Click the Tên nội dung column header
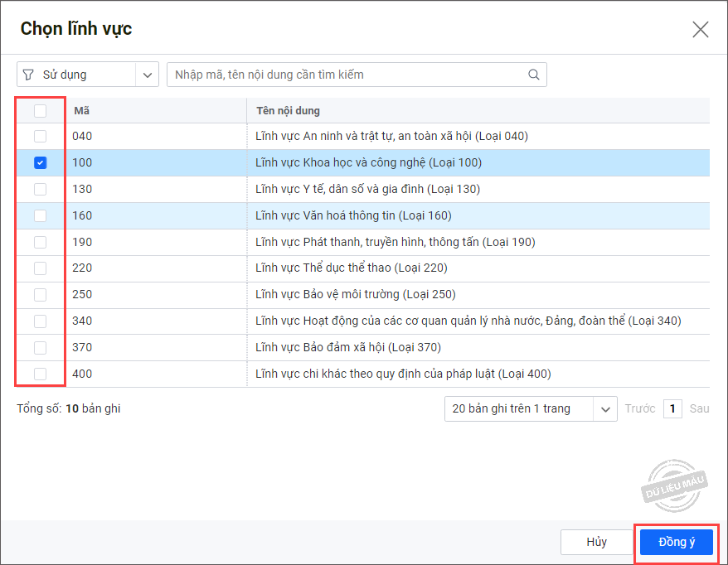The image size is (728, 565). click(x=288, y=111)
